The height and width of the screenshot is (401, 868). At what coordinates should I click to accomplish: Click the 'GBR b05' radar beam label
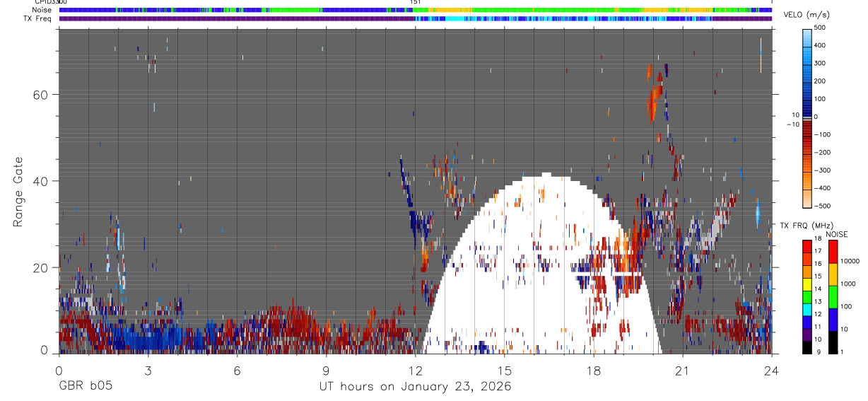coord(85,387)
